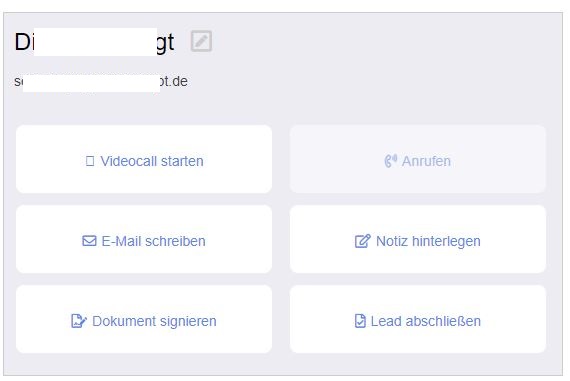Click the 'Dokument signieren' label text

[154, 321]
